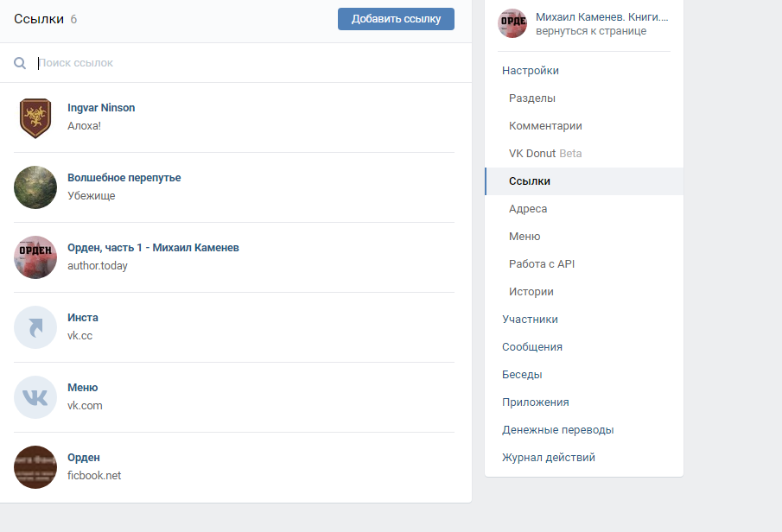Viewport: 782px width, 532px height.
Task: Click the community avatar in sidebar header
Action: [x=512, y=23]
